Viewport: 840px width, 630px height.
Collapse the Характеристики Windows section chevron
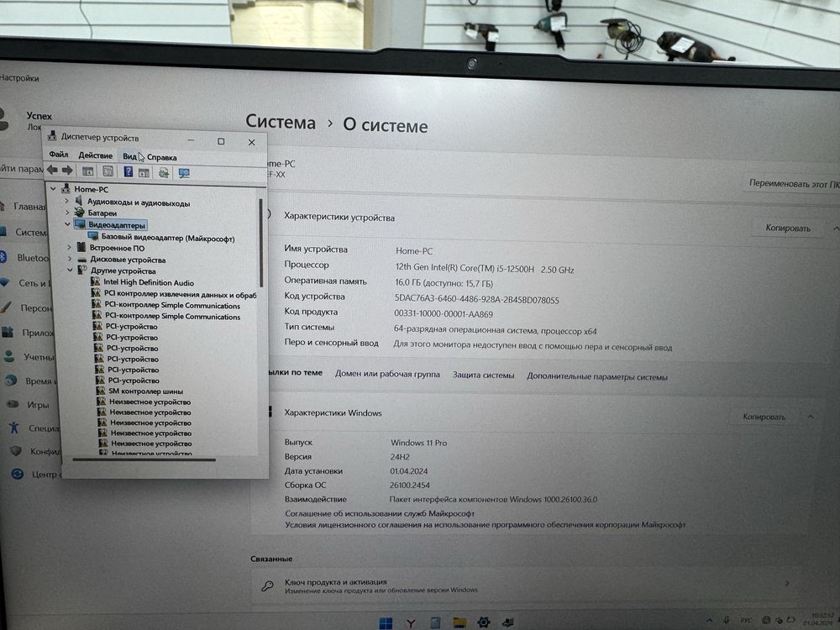tap(811, 417)
